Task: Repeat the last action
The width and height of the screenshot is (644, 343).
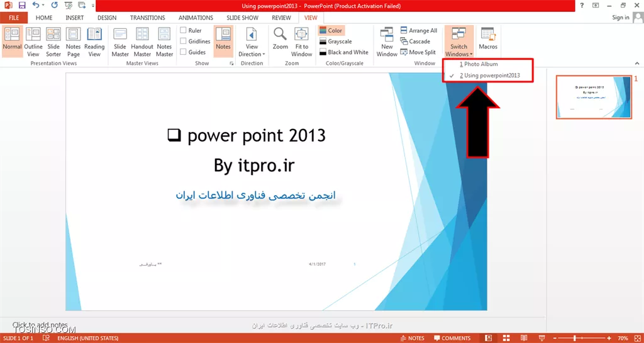Action: (55, 6)
